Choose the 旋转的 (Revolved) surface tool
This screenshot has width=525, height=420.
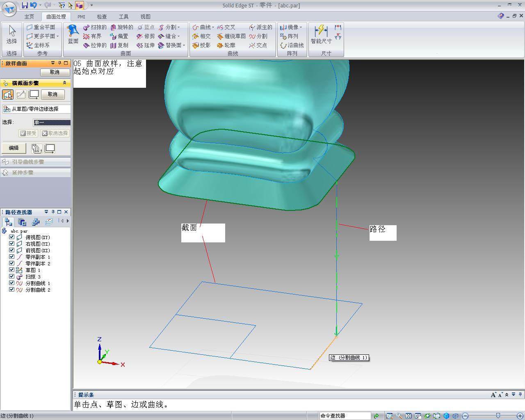[121, 27]
